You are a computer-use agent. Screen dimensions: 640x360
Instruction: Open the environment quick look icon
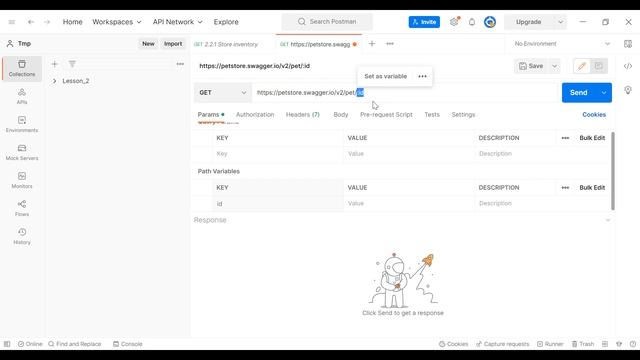click(628, 44)
